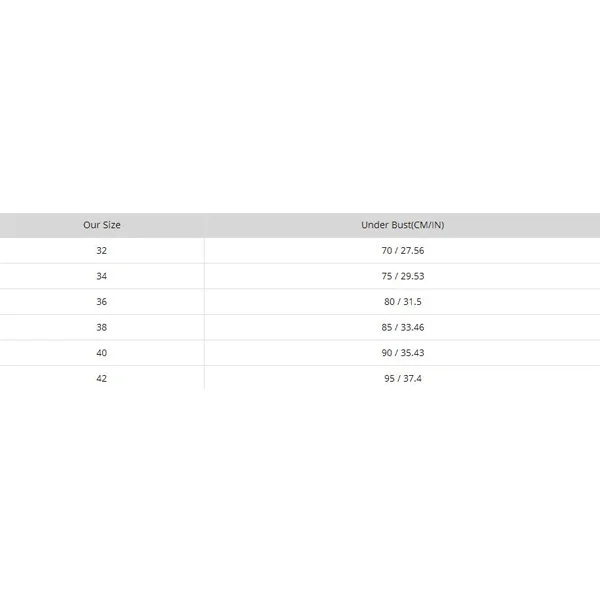The height and width of the screenshot is (600, 600).
Task: Select size 42 cell
Action: coord(102,378)
